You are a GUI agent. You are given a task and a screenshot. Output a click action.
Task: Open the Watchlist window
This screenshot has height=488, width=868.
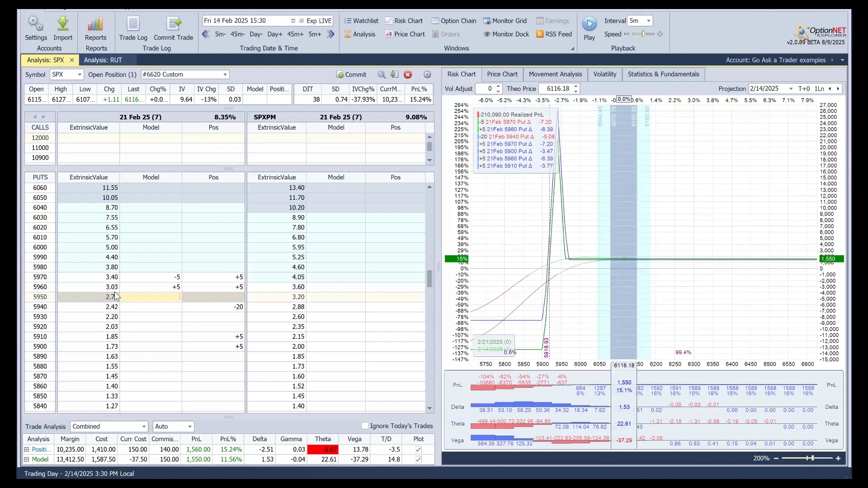tap(361, 21)
